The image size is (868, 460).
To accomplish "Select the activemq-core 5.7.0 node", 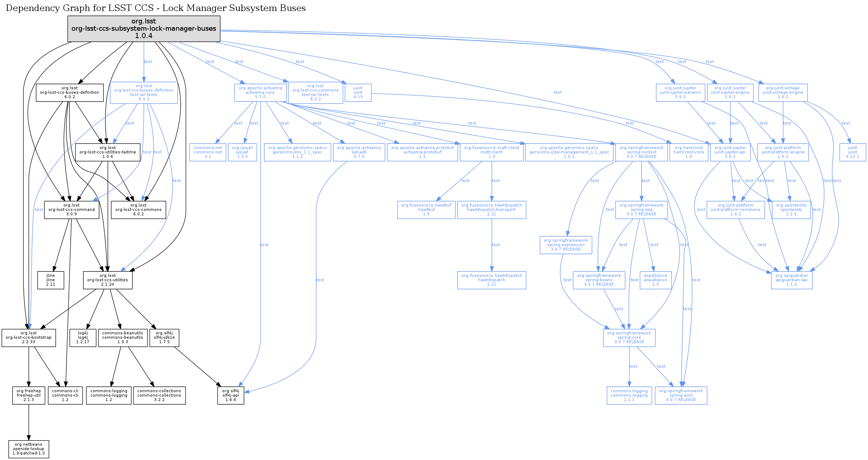I will [260, 93].
